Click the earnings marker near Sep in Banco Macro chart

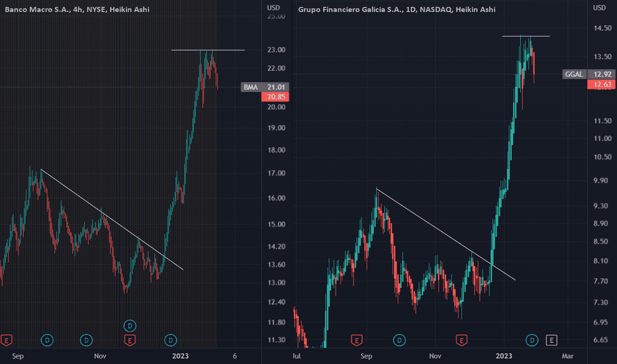(6, 340)
